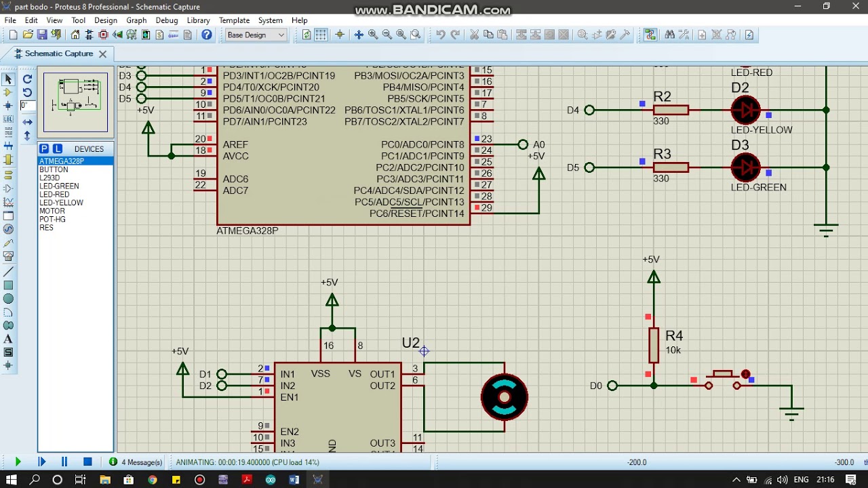Click the Undo arrow
Screen dimensions: 868x488
(441, 35)
